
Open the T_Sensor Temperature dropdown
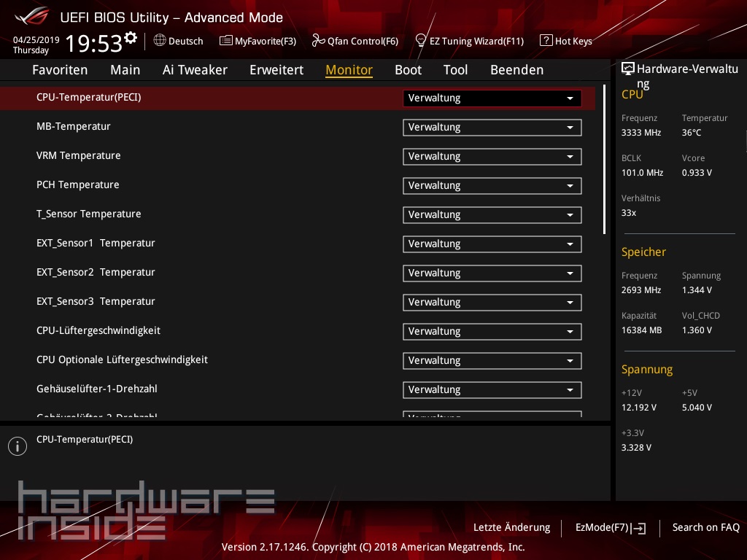click(x=492, y=215)
